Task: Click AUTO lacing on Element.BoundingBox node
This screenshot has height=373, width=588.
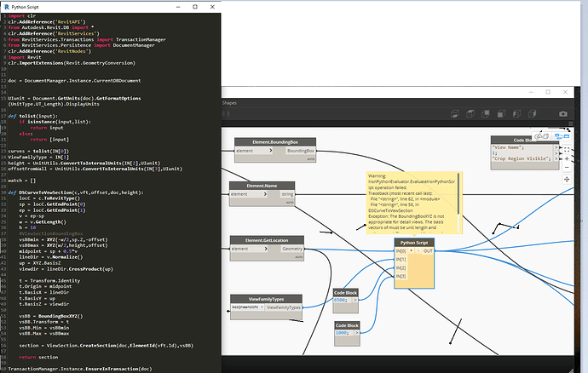Action: [311, 159]
